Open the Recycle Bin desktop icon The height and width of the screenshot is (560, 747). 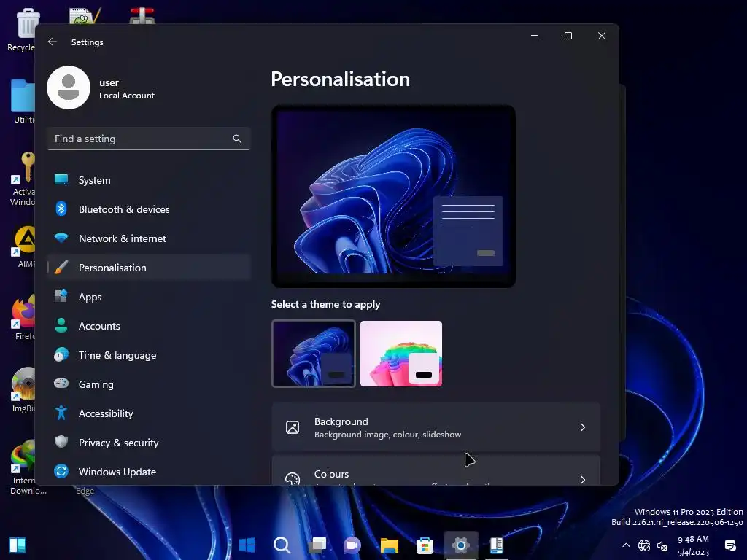coord(21,29)
